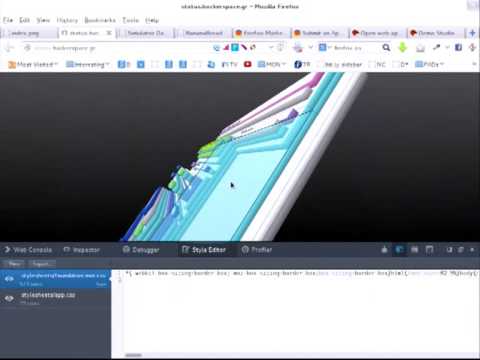Toggle visibility of app.css stylesheet
The image size is (480, 360).
click(x=9, y=298)
